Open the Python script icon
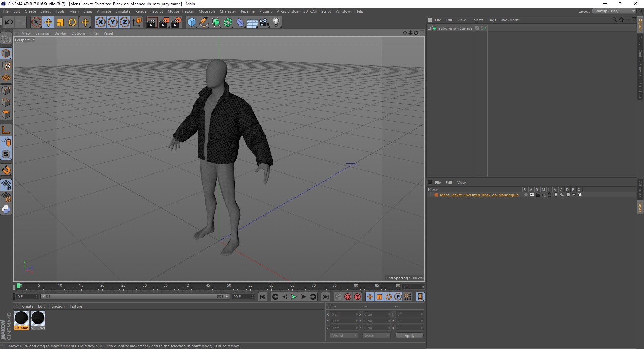The width and height of the screenshot is (644, 349). (x=6, y=209)
